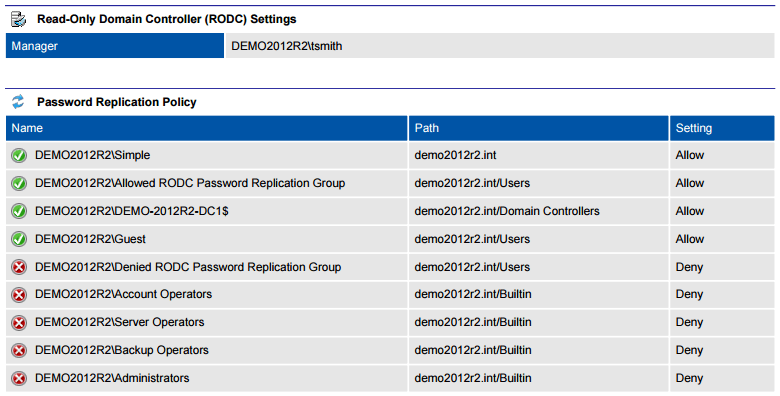Image resolution: width=780 pixels, height=396 pixels.
Task: Click the demo2012r2.int/Builtin path in Server Operators row
Action: (x=473, y=322)
